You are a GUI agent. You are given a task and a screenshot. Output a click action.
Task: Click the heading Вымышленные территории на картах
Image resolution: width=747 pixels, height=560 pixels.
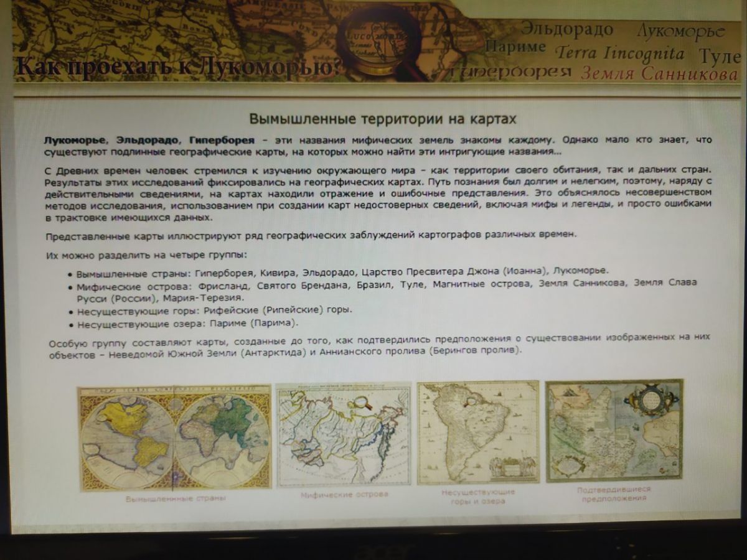pos(383,118)
